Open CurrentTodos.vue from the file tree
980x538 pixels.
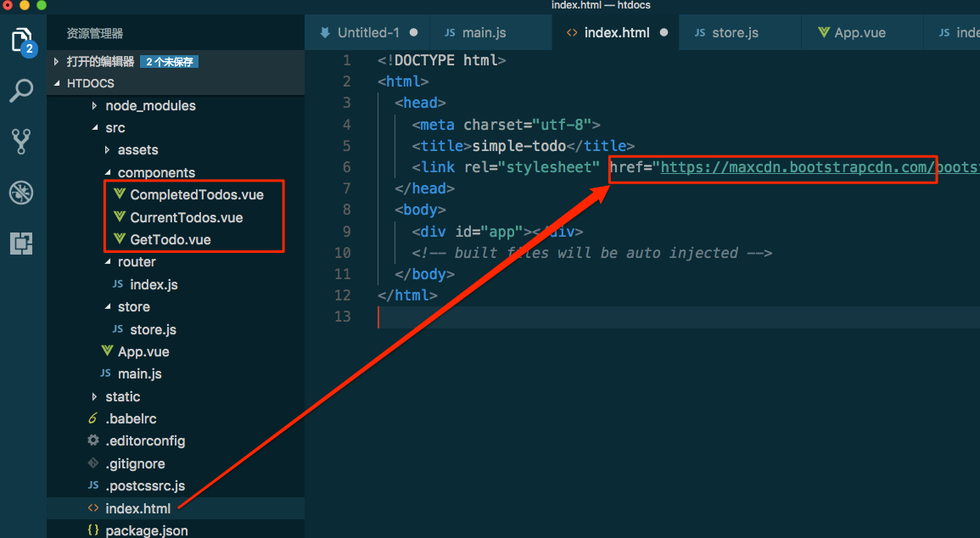tap(187, 217)
